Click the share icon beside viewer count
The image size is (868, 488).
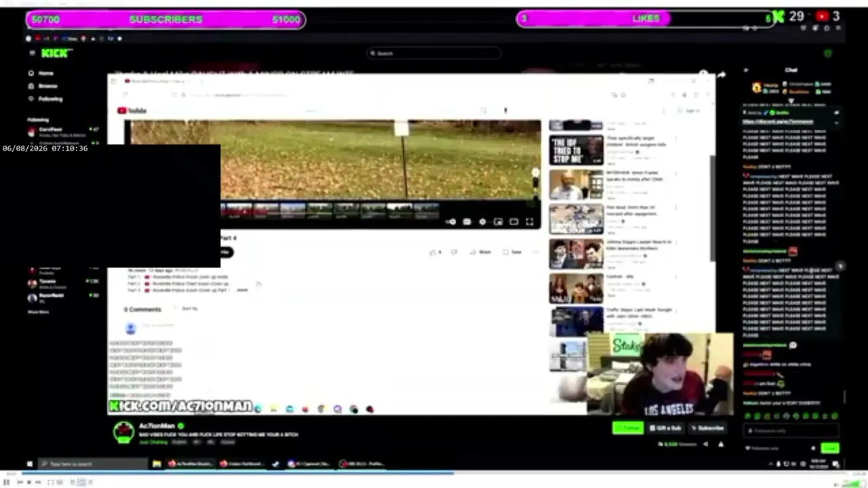(705, 445)
